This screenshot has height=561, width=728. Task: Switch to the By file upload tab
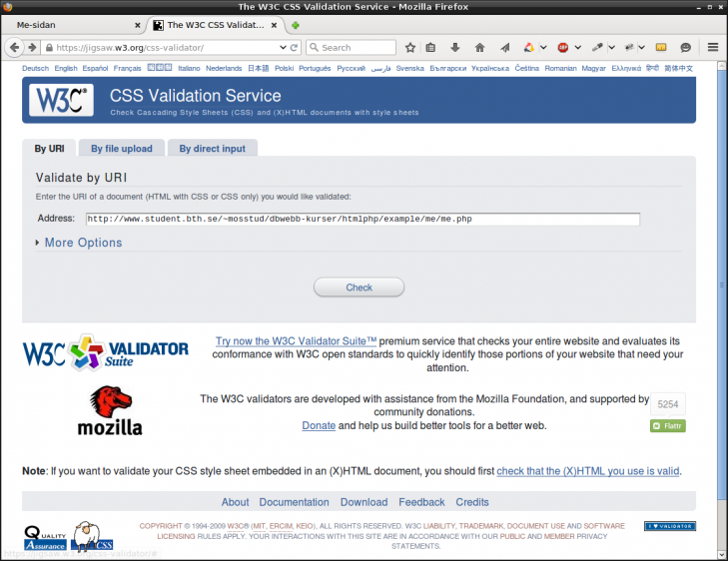(x=122, y=149)
